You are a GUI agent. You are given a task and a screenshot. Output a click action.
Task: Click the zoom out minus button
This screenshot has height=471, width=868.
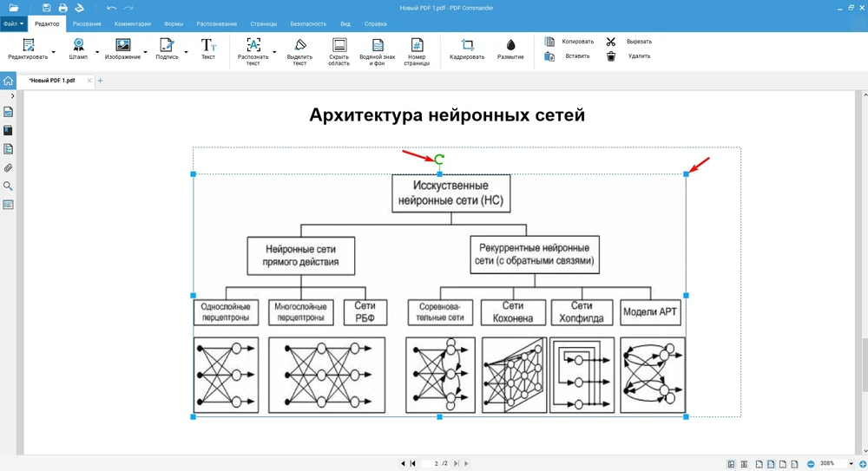pos(811,464)
